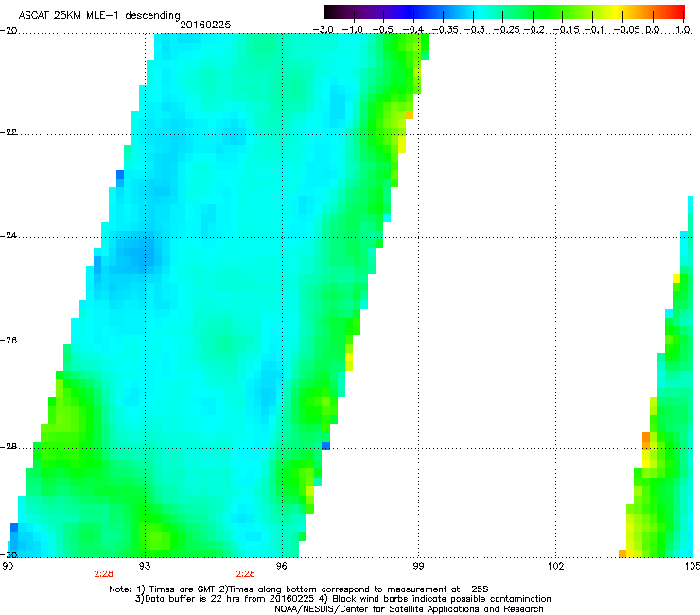Click the -0.25 color bar label
This screenshot has width=700, height=615.
click(x=507, y=30)
